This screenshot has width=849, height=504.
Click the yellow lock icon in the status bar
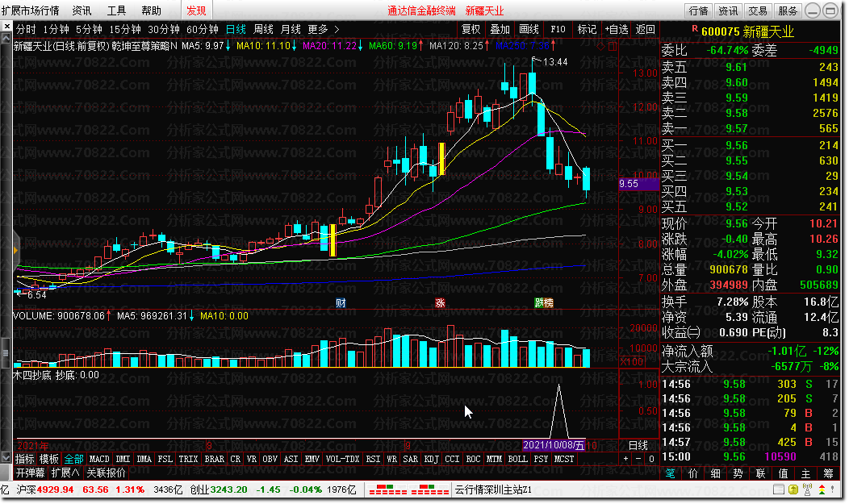point(793,490)
